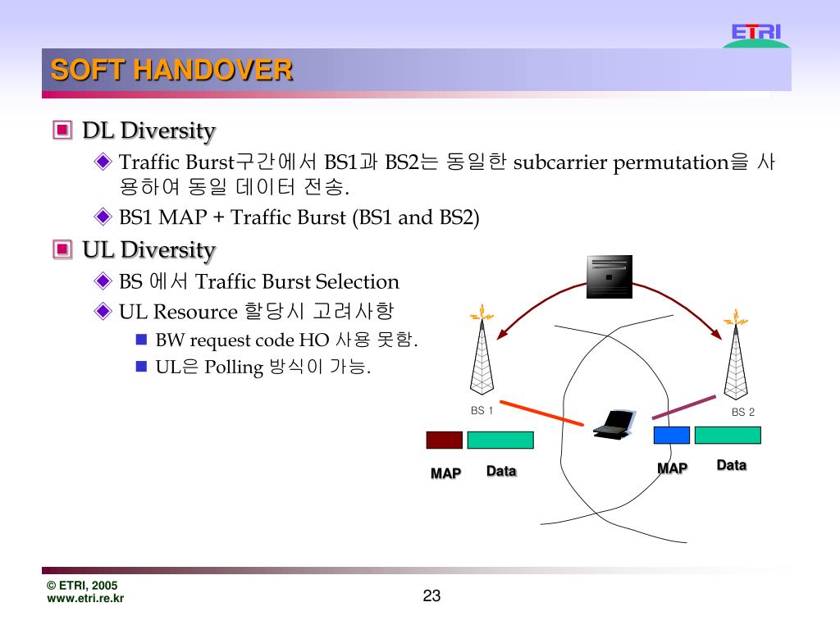The width and height of the screenshot is (840, 630).
Task: Click the BS 2 label
Action: click(x=743, y=412)
